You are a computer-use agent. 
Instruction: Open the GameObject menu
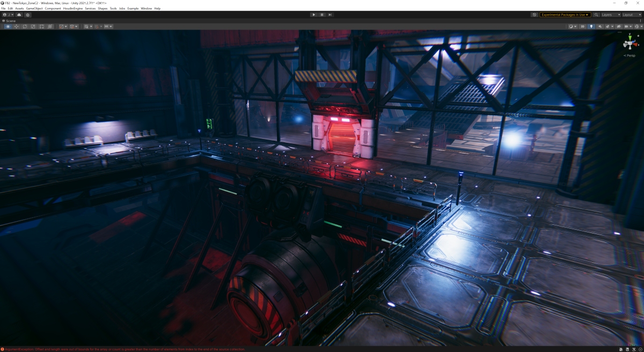click(34, 9)
